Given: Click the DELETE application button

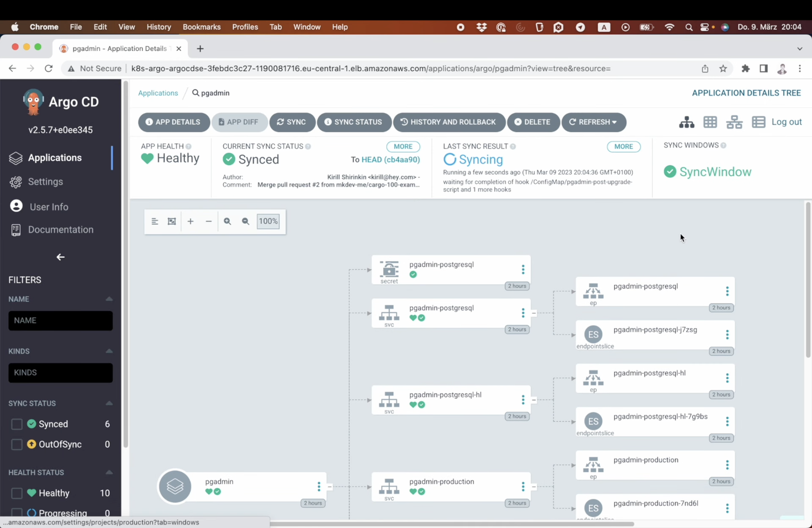Looking at the screenshot, I should [x=533, y=122].
